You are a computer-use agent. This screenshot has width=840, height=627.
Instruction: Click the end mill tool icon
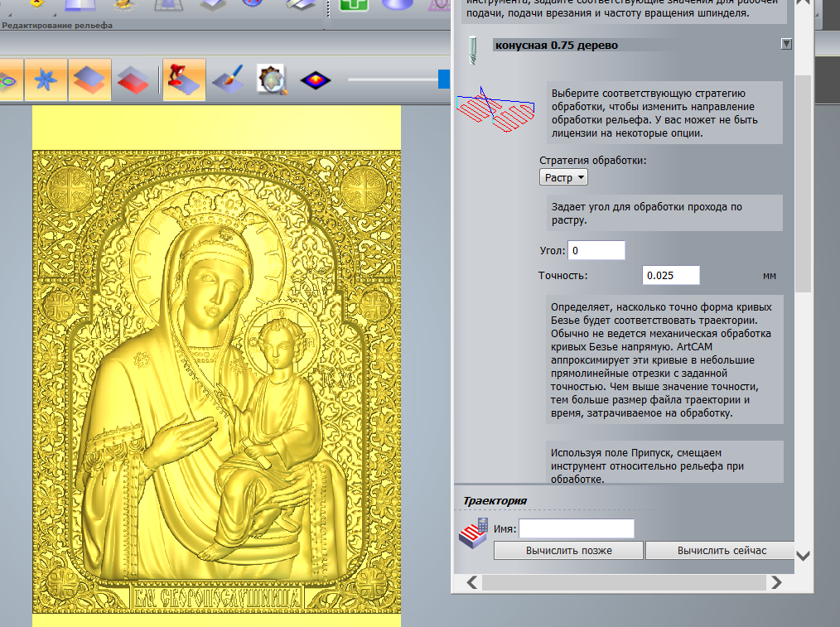click(472, 51)
